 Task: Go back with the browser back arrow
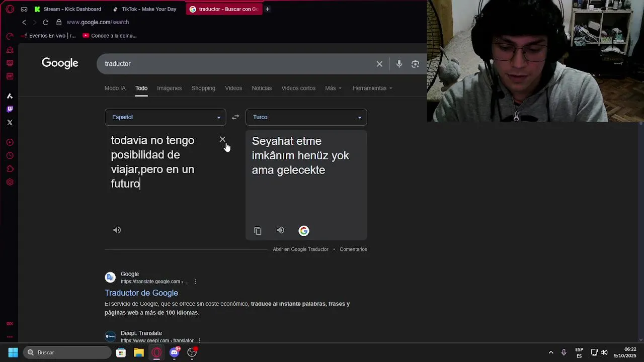(24, 22)
